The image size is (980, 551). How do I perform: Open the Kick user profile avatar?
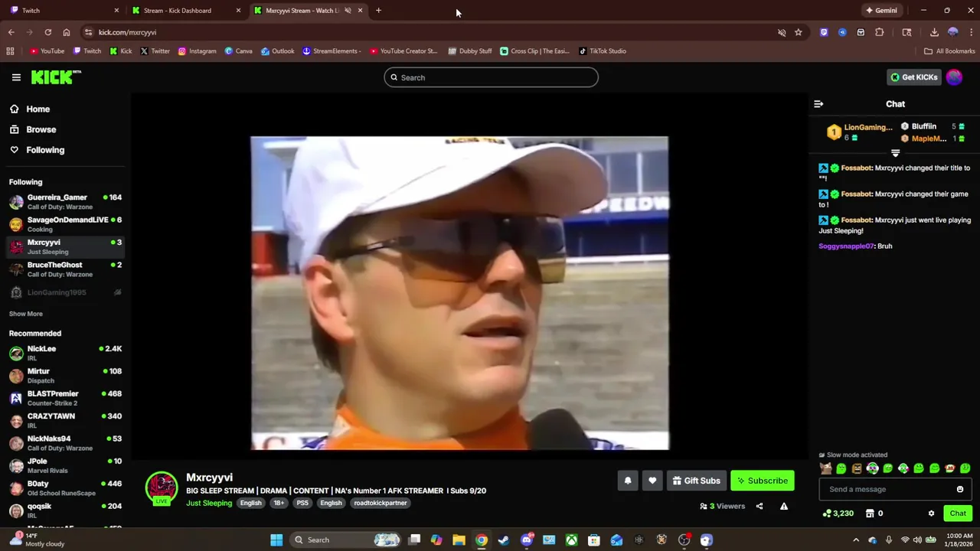click(954, 77)
